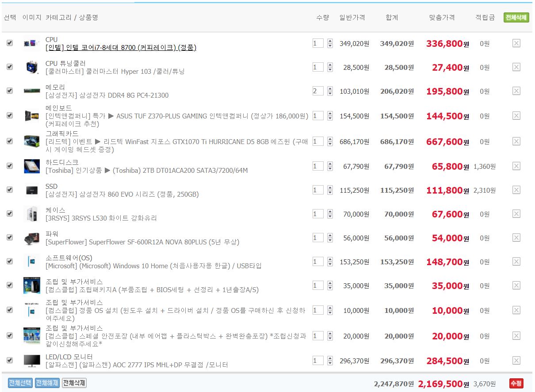This screenshot has height=392, width=535.
Task: Uncheck the 메모리 row checkbox
Action: coord(10,91)
